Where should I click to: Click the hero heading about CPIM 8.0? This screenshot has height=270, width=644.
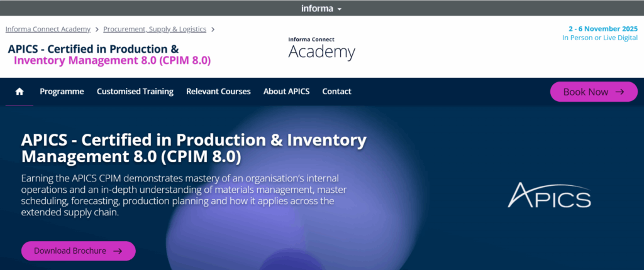pos(194,148)
